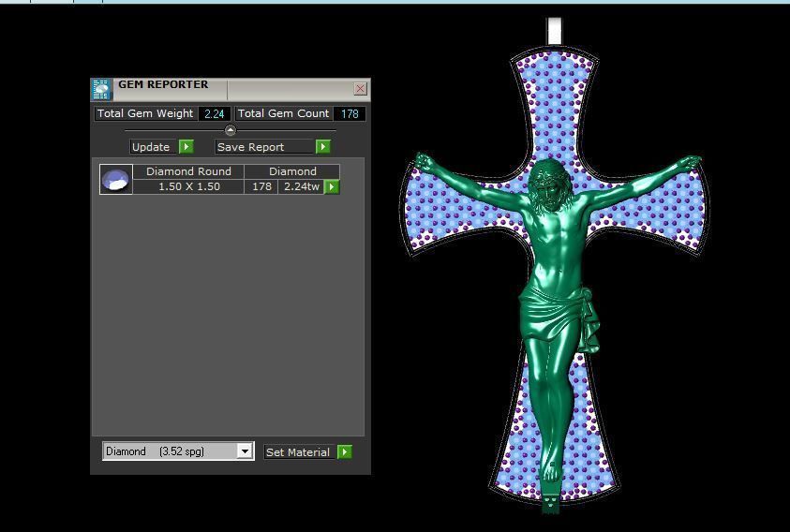
Task: Click the 2.24tw weight cell
Action: tap(302, 186)
